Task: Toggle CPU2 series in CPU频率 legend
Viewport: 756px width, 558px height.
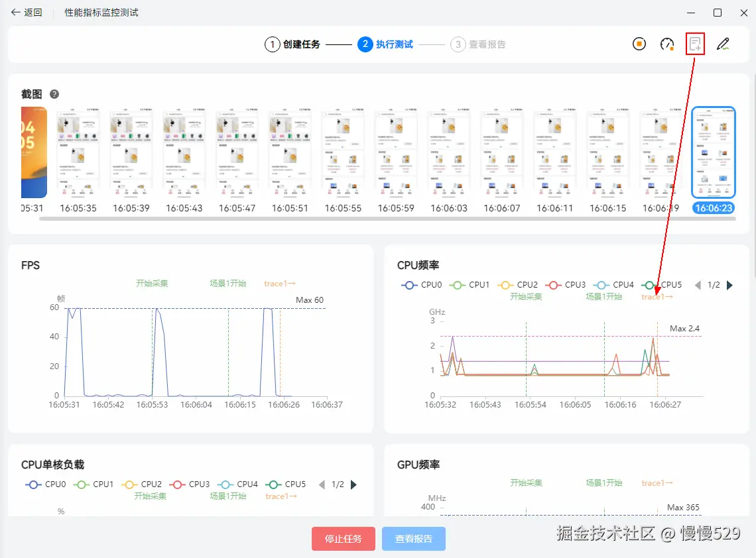Action: [x=517, y=285]
